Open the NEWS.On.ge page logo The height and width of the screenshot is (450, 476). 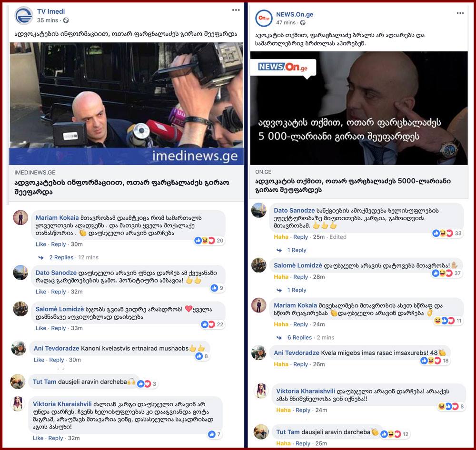pos(264,18)
